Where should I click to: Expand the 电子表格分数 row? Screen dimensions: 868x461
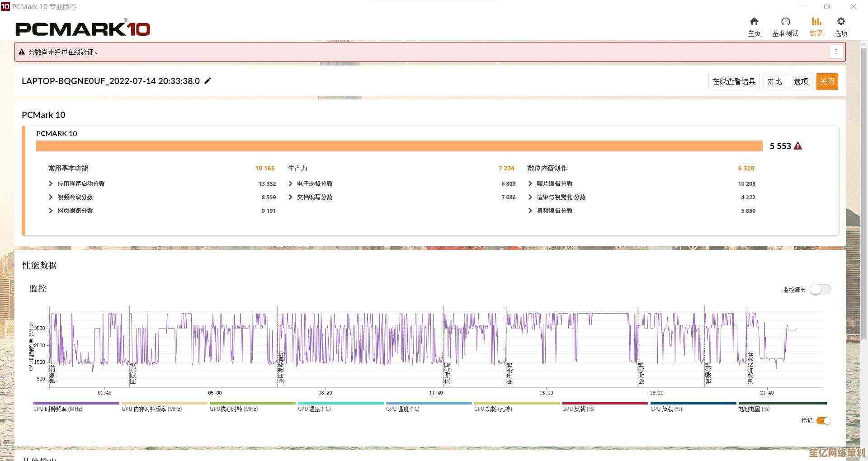[x=290, y=183]
